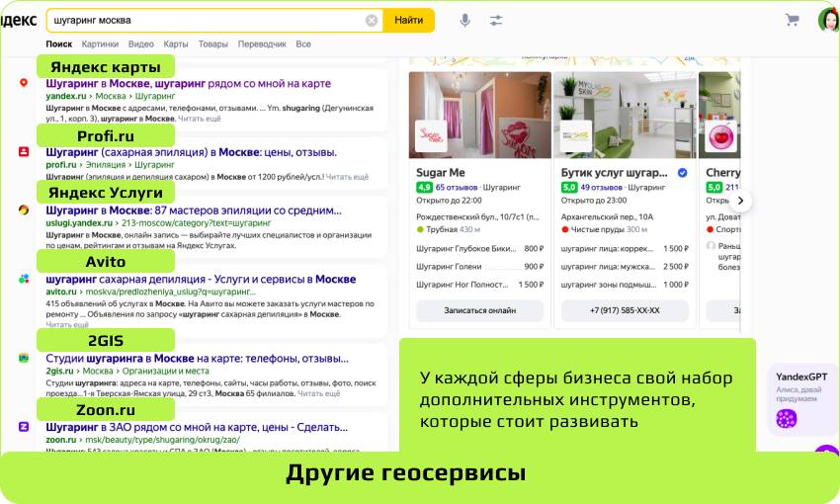Switch to the Товары tab
This screenshot has width=840, height=504.
[213, 43]
